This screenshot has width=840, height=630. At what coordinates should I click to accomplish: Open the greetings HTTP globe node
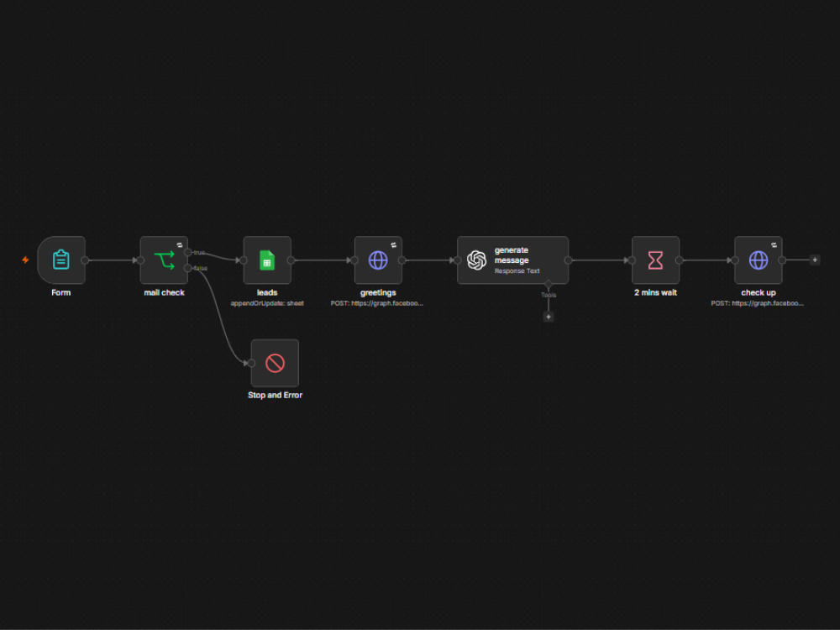coord(378,260)
